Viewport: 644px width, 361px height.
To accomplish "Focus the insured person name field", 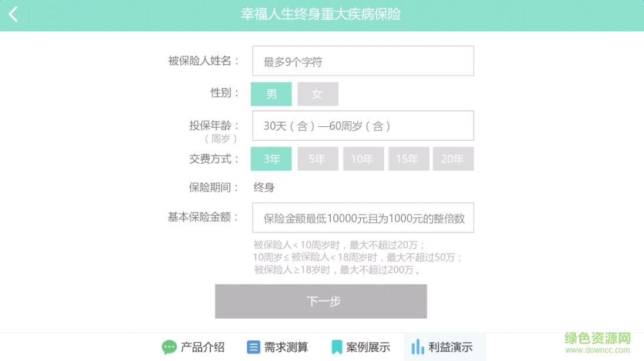I will pos(363,62).
